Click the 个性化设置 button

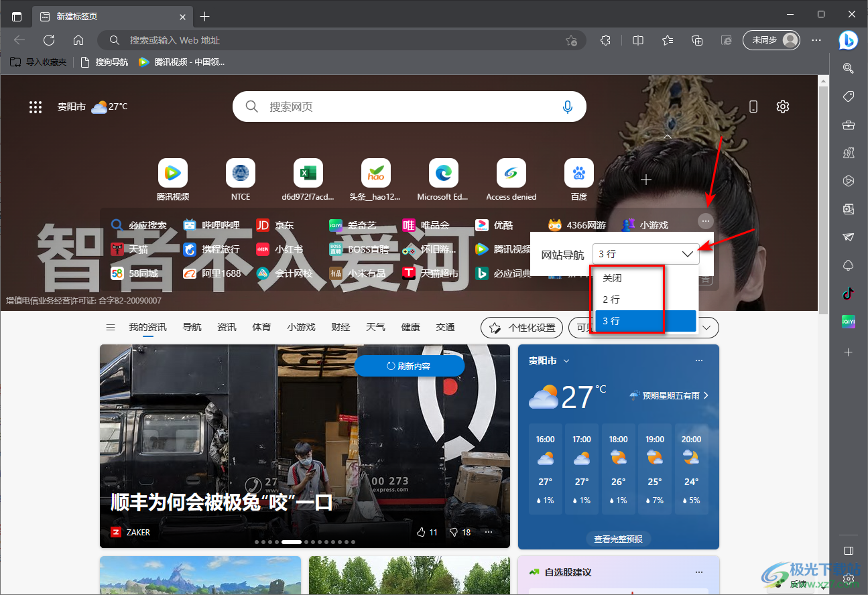521,328
